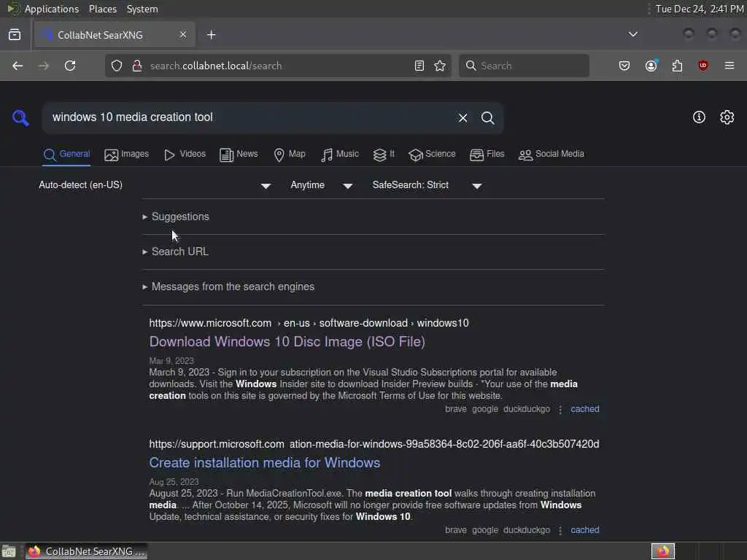List all tabs chevron
Viewport: 747px width, 560px height.
click(633, 34)
